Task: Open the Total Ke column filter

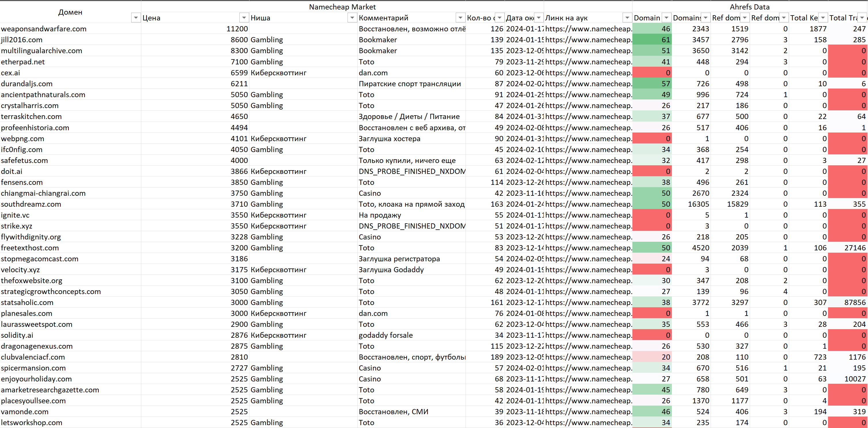Action: click(823, 18)
